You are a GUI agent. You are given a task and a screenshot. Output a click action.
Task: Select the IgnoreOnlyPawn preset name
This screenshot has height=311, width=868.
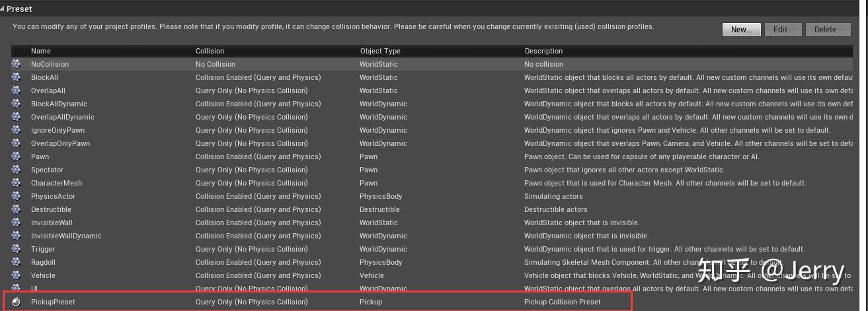click(x=58, y=130)
